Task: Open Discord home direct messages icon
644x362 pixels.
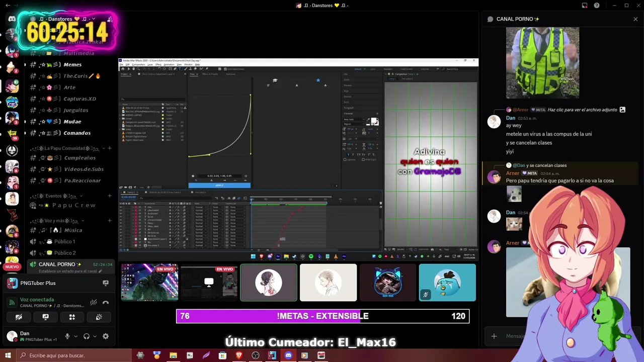Action: (x=12, y=19)
